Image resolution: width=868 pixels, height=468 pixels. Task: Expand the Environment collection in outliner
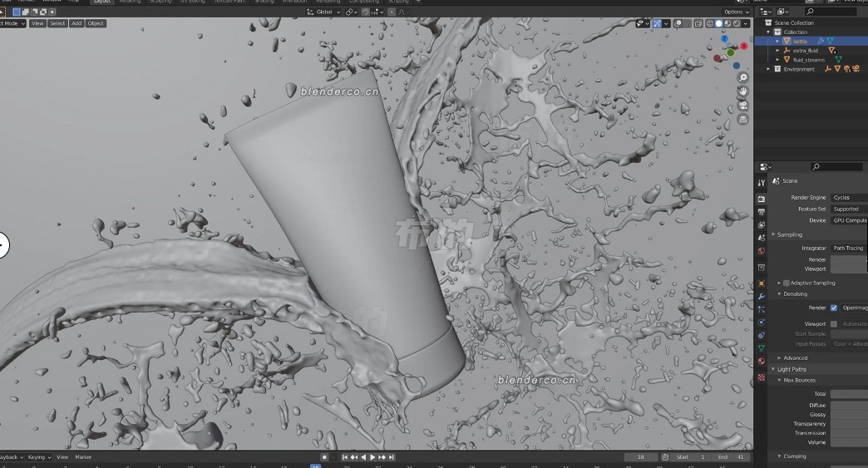point(768,69)
